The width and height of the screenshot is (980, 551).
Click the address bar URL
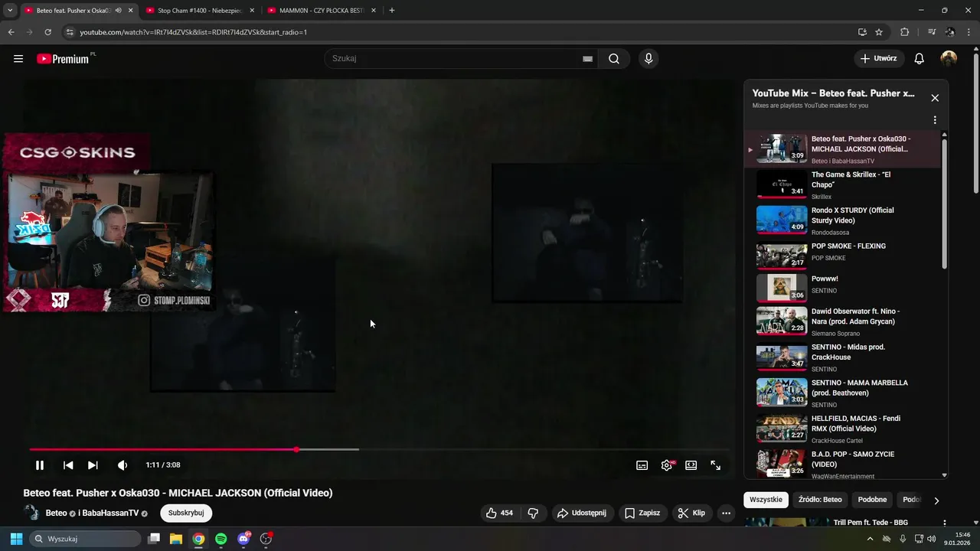click(194, 32)
